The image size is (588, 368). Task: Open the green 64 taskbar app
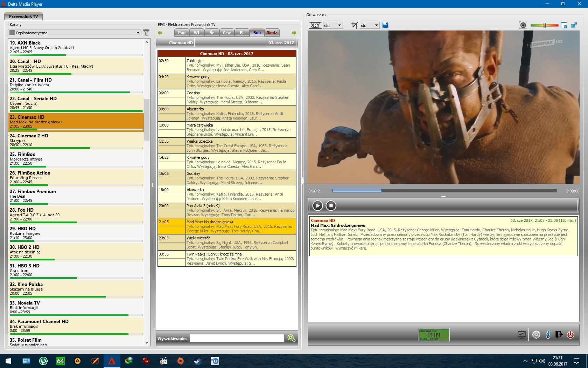coord(60,361)
